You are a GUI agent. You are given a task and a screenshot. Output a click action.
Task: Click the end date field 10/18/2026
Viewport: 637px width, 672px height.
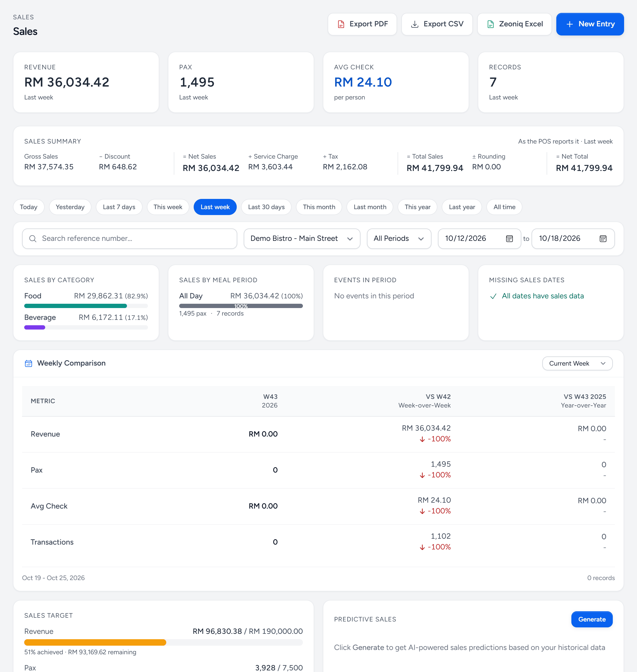point(573,239)
